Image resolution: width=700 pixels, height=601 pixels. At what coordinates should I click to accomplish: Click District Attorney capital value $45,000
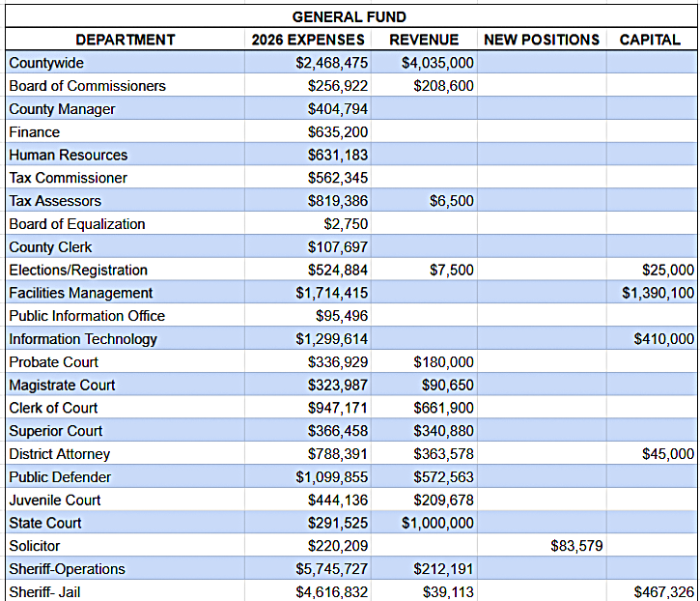click(x=667, y=454)
